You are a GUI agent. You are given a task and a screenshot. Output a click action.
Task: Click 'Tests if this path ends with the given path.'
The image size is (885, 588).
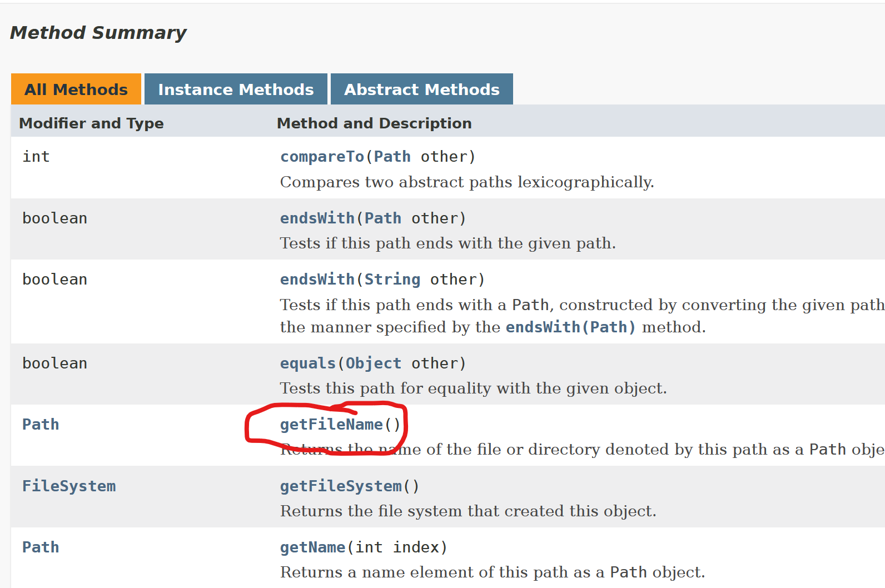coord(448,243)
